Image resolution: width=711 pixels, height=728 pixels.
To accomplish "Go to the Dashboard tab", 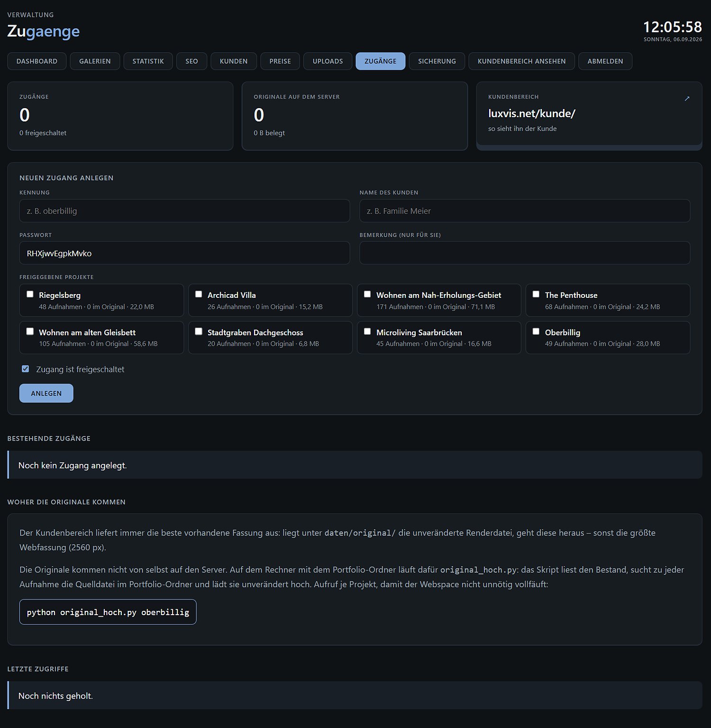I will [37, 61].
